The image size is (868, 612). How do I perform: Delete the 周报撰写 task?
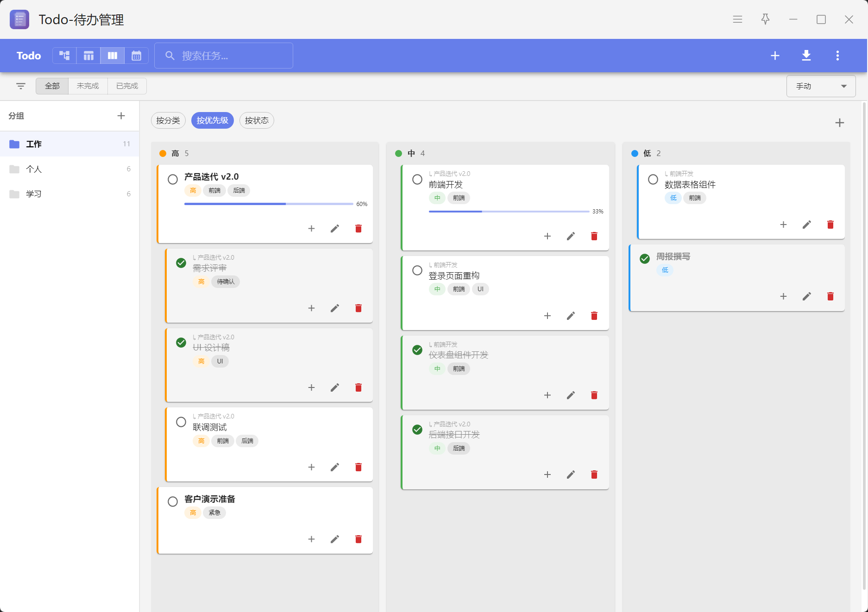(x=830, y=296)
